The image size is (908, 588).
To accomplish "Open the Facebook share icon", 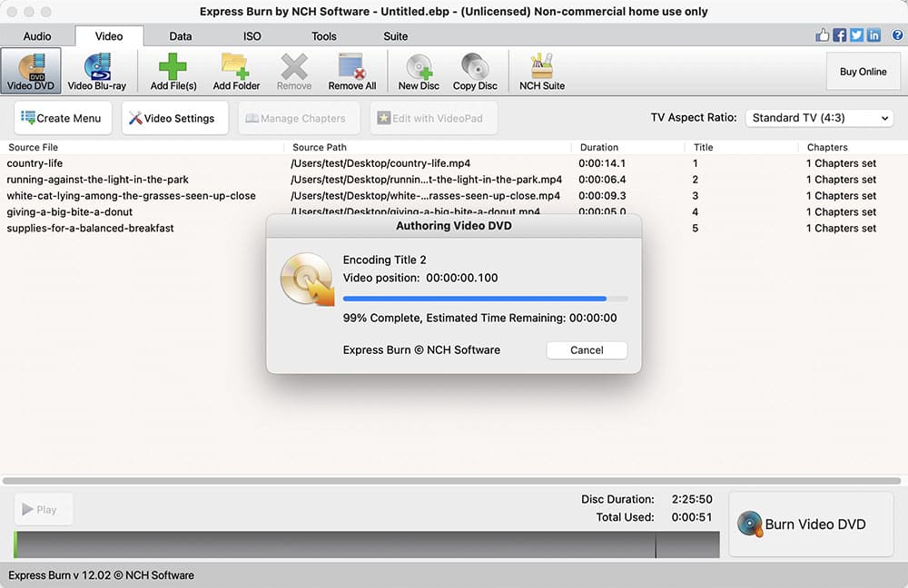I will point(840,35).
